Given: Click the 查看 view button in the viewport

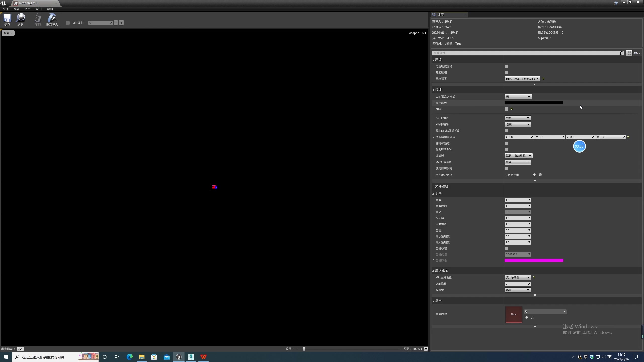Looking at the screenshot, I should click(8, 33).
